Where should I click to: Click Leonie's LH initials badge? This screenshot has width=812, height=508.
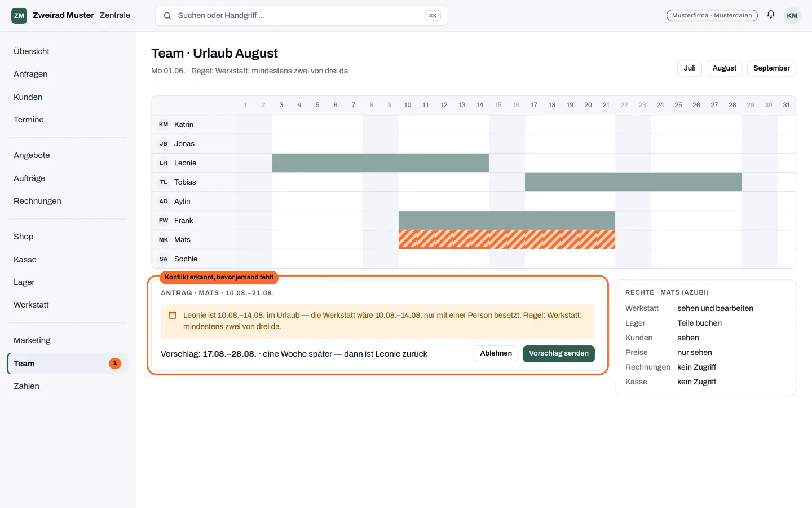click(164, 163)
